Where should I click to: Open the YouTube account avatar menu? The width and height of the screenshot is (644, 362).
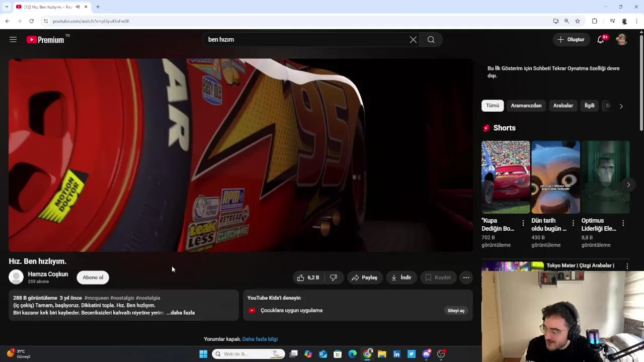click(x=622, y=40)
